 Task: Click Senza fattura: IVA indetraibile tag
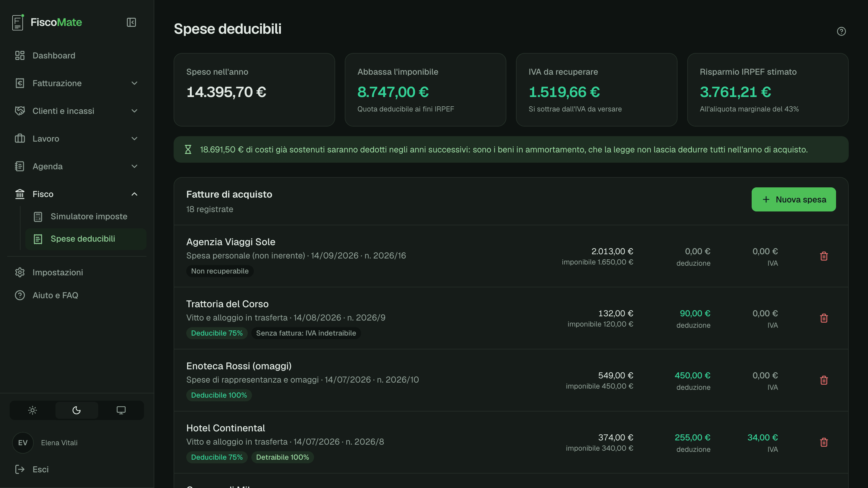click(x=306, y=333)
